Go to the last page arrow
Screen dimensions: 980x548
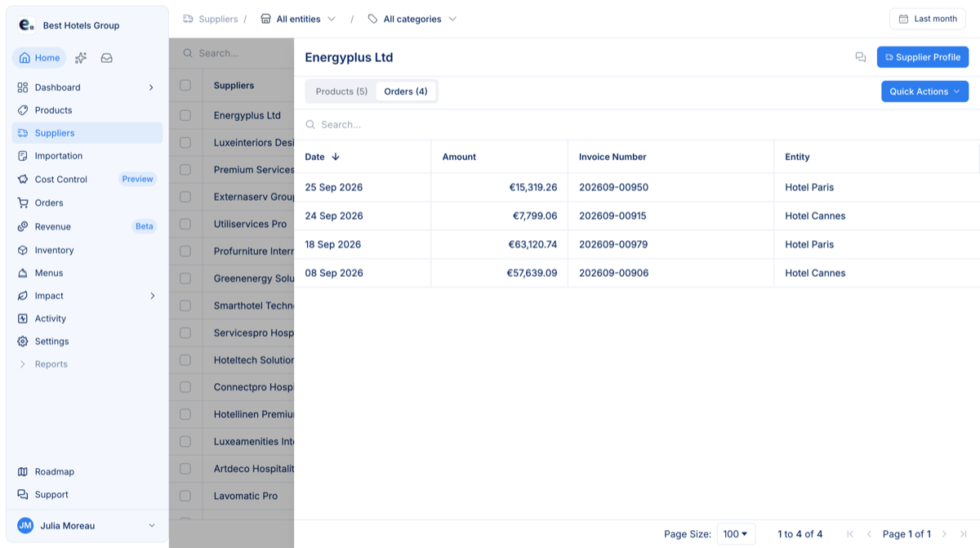(x=964, y=534)
